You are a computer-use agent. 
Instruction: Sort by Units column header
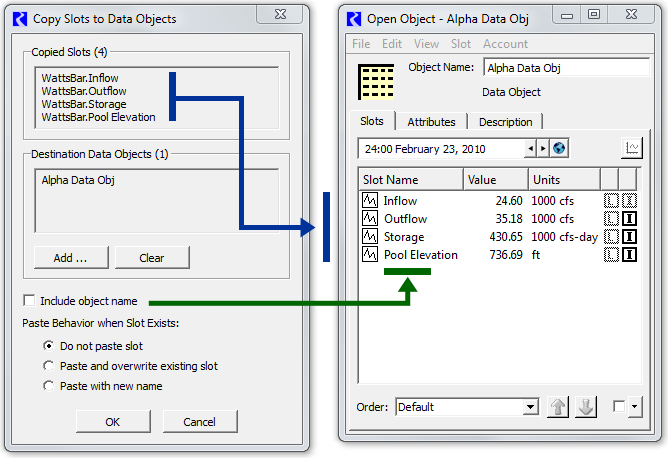pos(564,179)
